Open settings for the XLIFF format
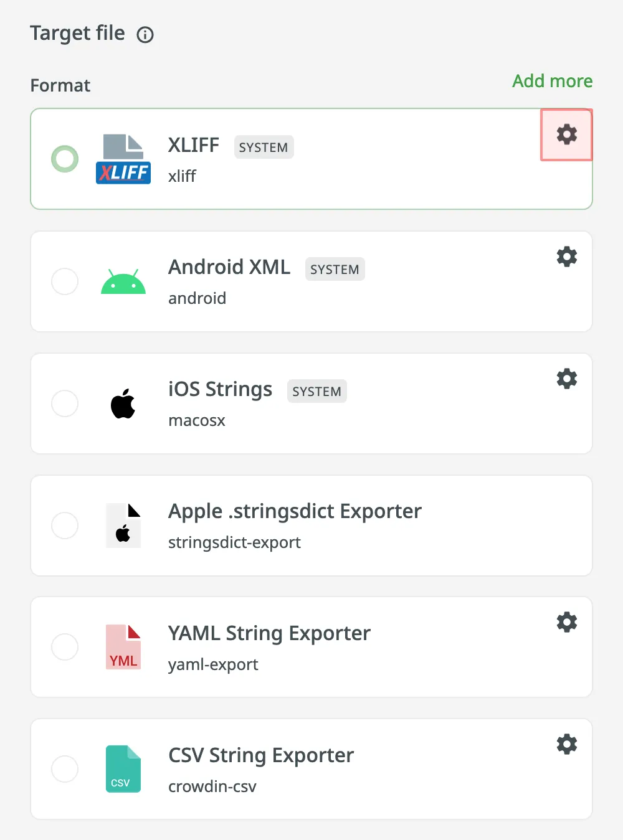This screenshot has width=623, height=840. pos(566,134)
